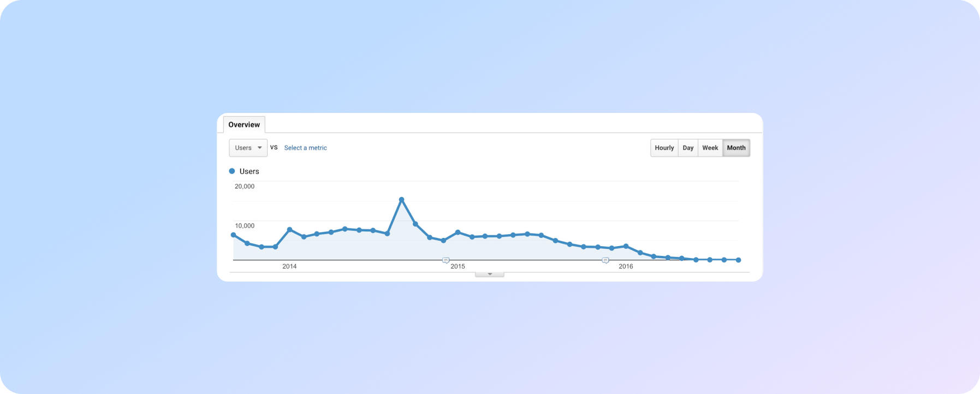
Task: Click the Select a metric link
Action: point(305,148)
